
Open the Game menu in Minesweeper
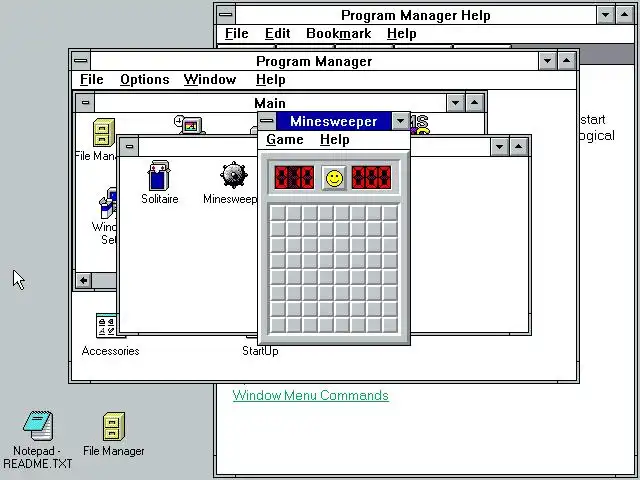point(284,140)
